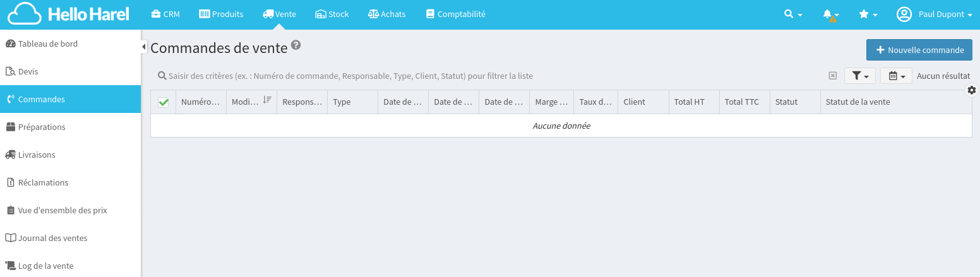The height and width of the screenshot is (277, 980).
Task: Expand the filter funnel dropdown
Action: tap(859, 76)
